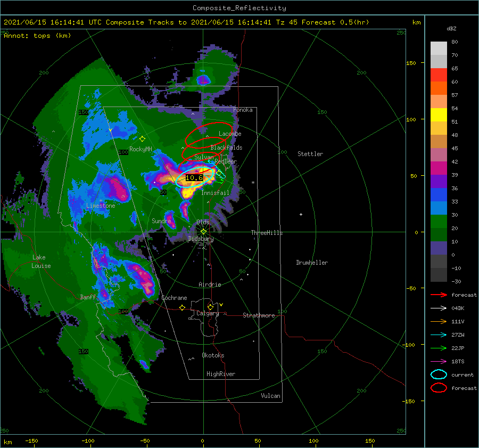This screenshot has height=448, width=479.
Task: Click the light gray swatch between 80 and 70
Action: pos(439,48)
